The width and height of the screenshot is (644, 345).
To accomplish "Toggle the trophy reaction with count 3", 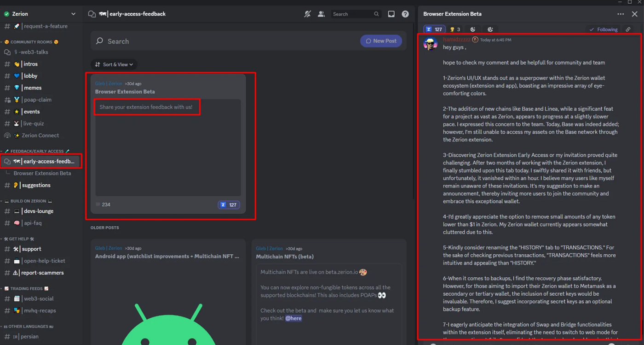I will pos(455,29).
